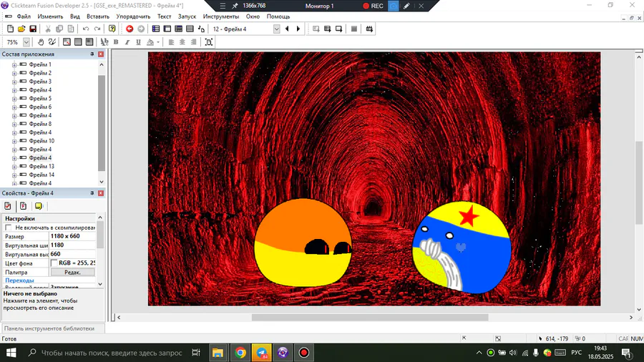Open the About icon in Properties

click(x=38, y=206)
